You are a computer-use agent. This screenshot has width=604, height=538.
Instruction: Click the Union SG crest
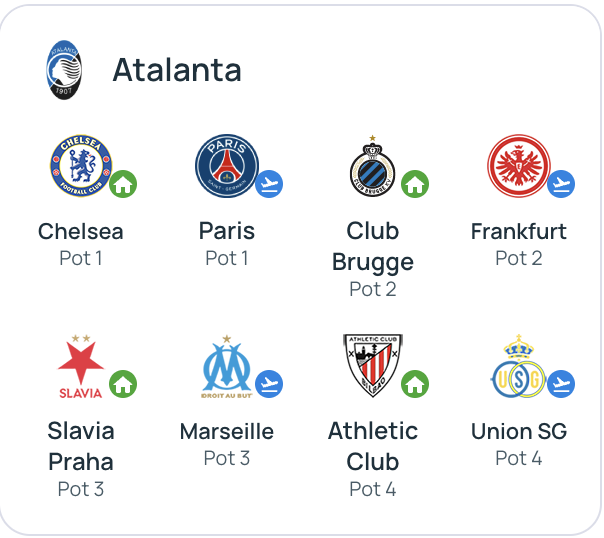coord(518,367)
